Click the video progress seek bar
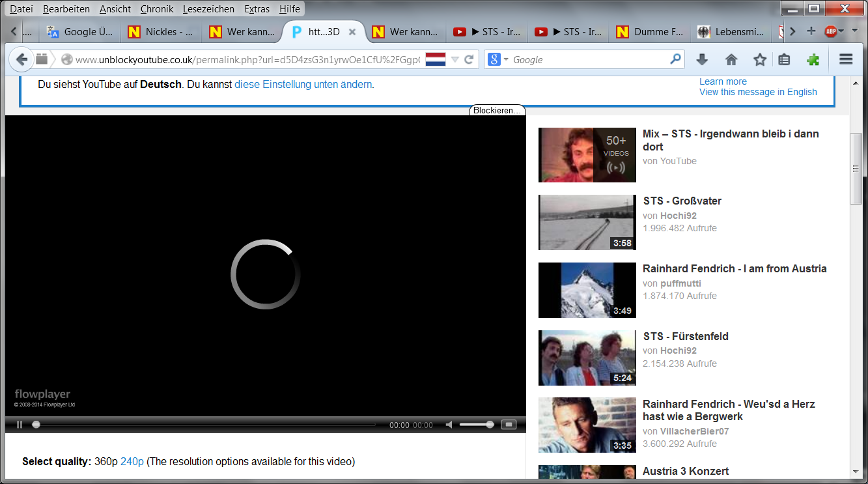The image size is (868, 484). coord(204,425)
